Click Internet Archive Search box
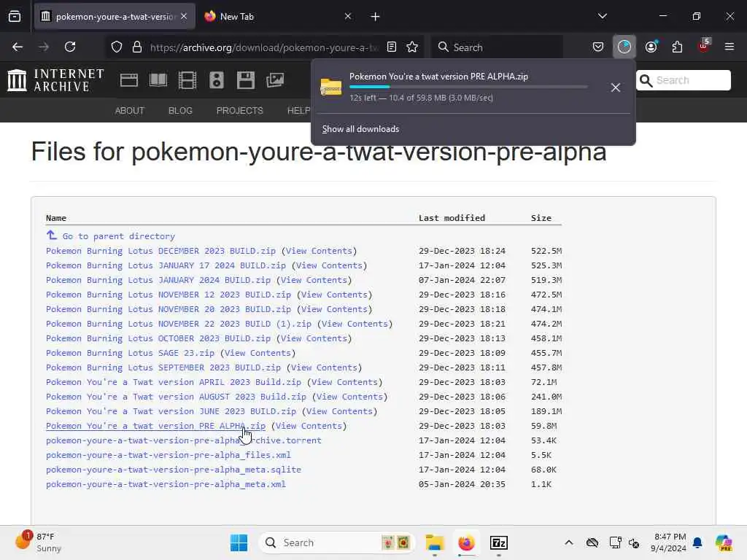Image resolution: width=747 pixels, height=560 pixels. coord(683,80)
